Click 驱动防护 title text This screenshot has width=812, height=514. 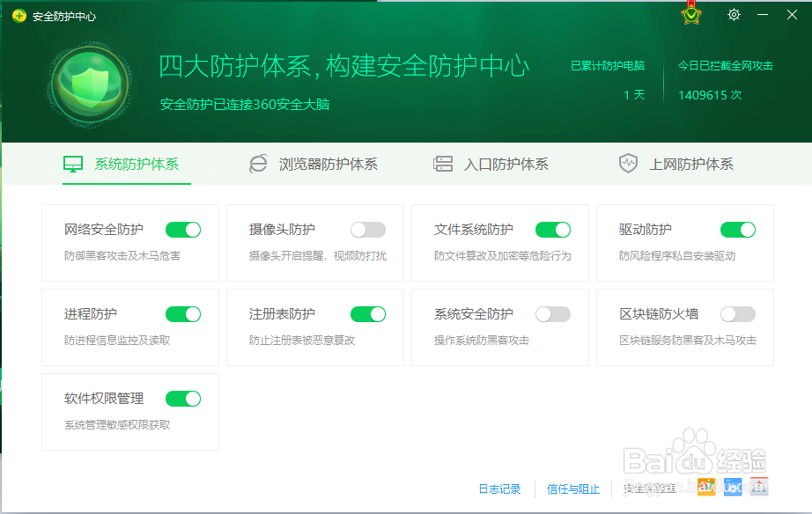(646, 230)
